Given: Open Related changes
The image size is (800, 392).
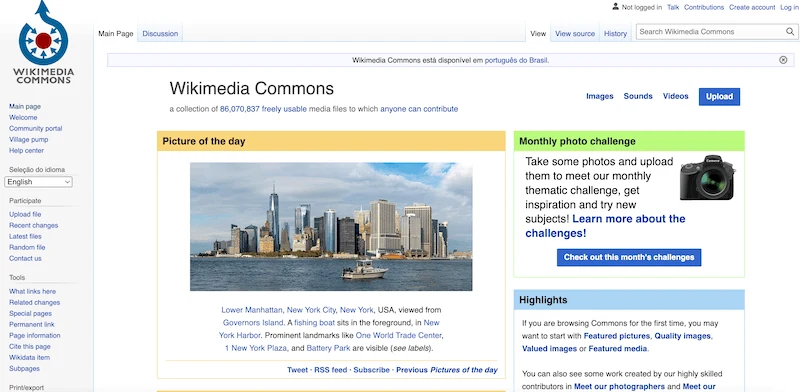Looking at the screenshot, I should pyautogui.click(x=35, y=302).
